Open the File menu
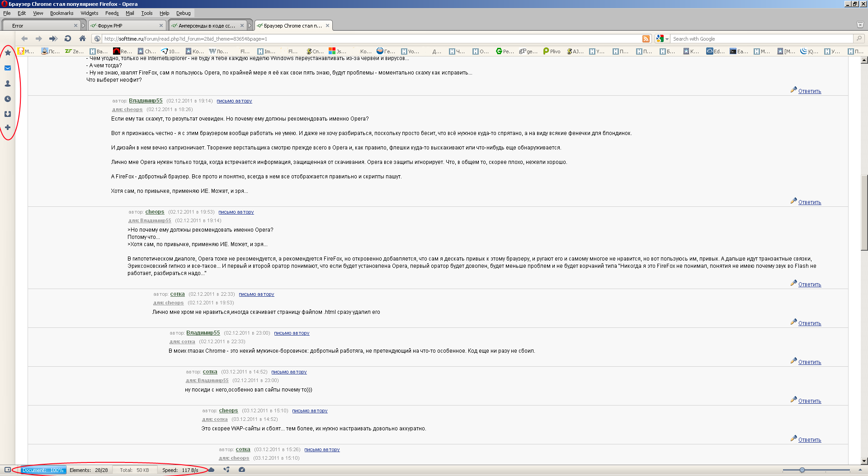Screen dimensions: 868x476 pyautogui.click(x=7, y=13)
